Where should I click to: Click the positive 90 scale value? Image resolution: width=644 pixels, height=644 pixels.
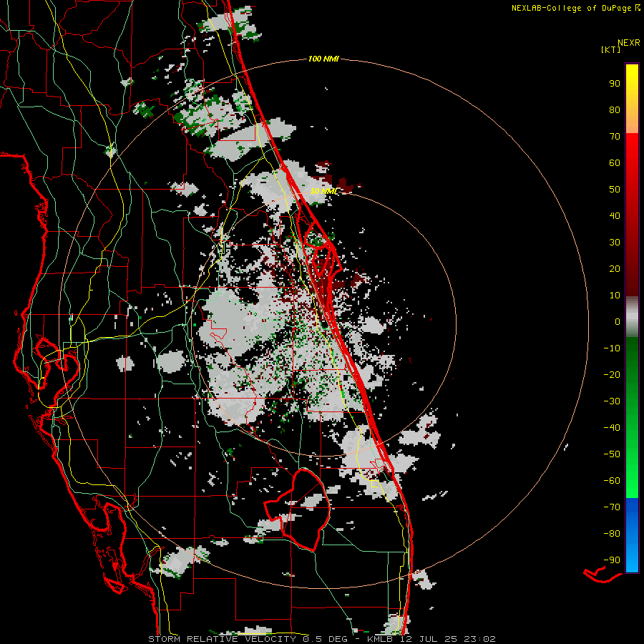[x=615, y=84]
